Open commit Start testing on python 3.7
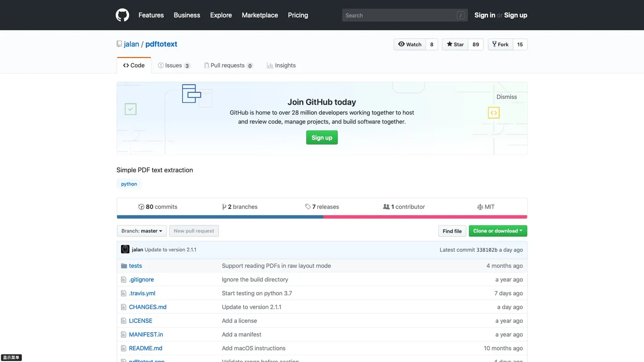The width and height of the screenshot is (644, 362). (x=257, y=293)
